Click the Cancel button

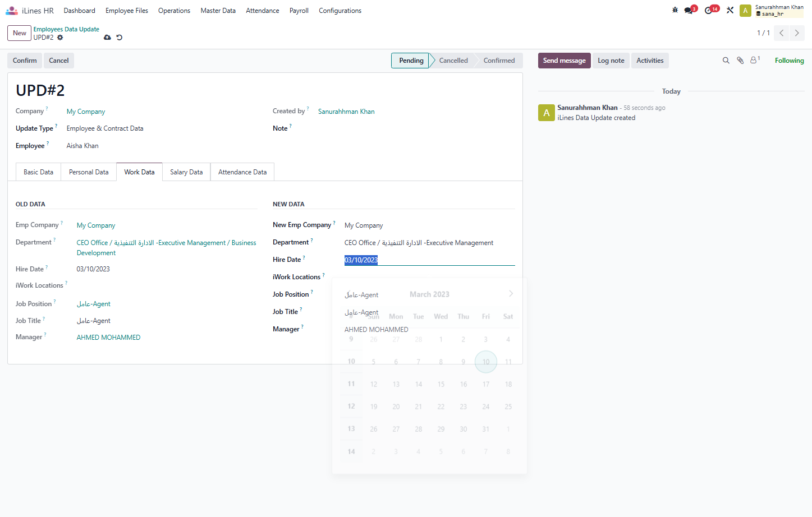[59, 61]
